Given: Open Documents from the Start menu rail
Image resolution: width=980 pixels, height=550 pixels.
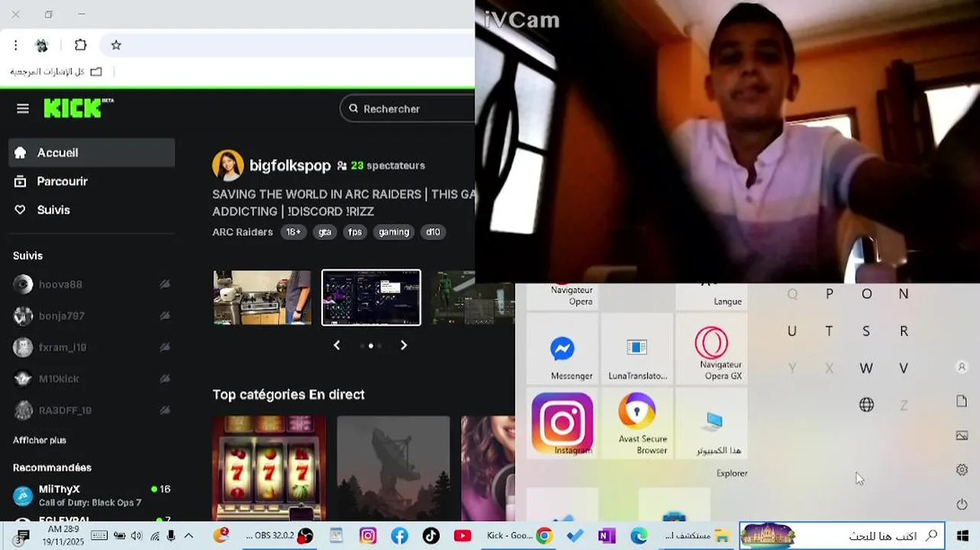Looking at the screenshot, I should (x=962, y=401).
